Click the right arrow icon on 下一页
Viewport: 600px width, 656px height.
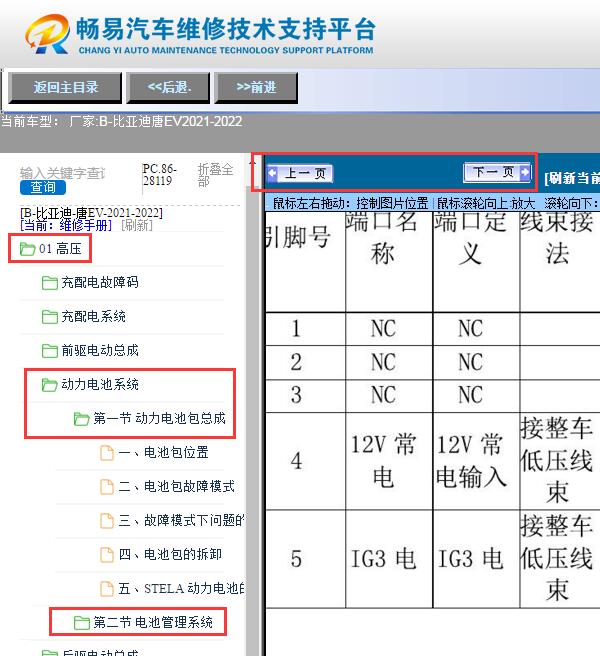pyautogui.click(x=524, y=172)
